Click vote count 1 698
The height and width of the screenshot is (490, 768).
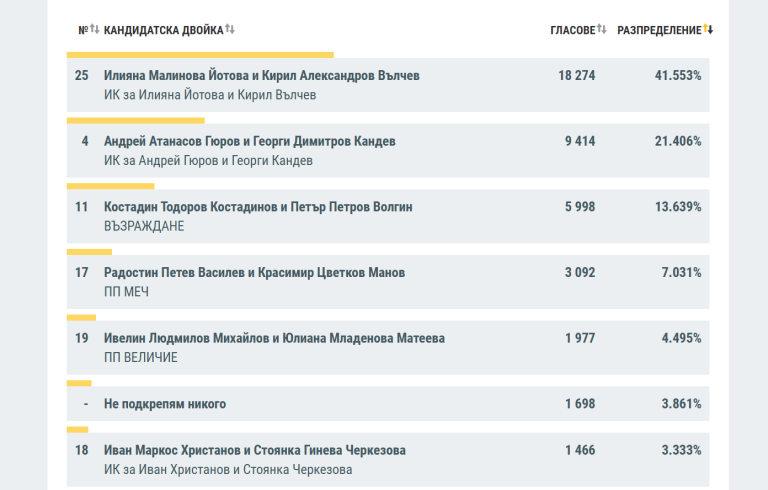580,404
